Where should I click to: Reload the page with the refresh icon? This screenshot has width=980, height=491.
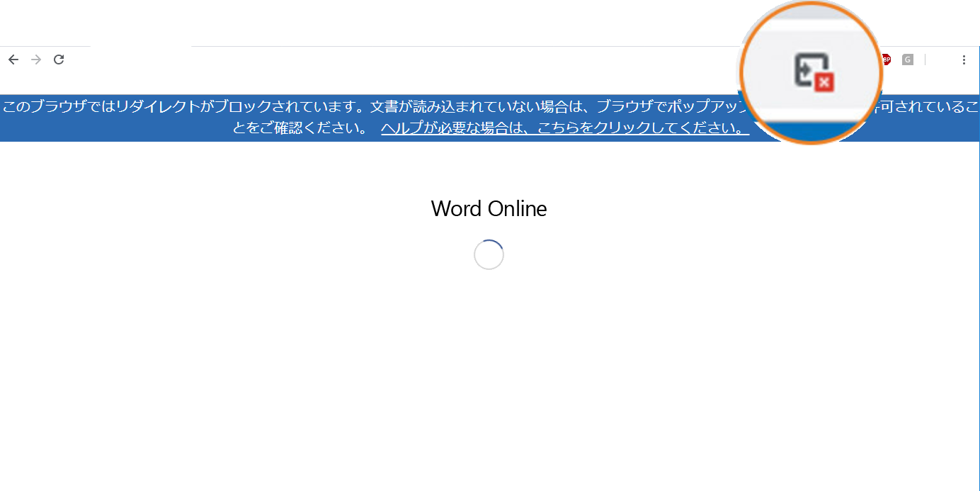[x=59, y=60]
